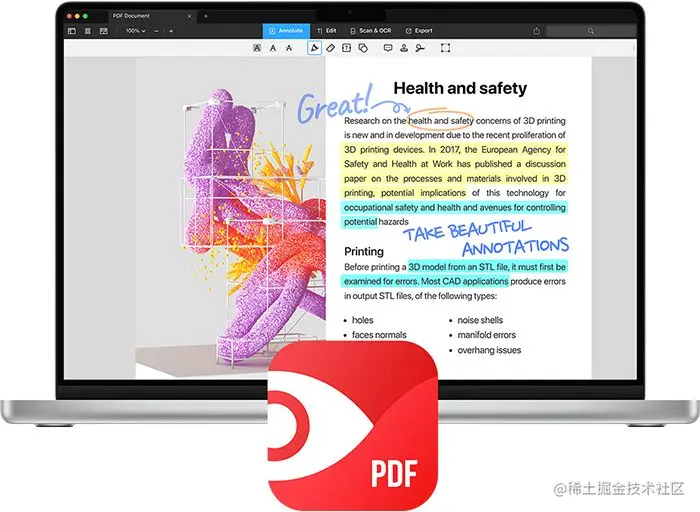Image resolution: width=700 pixels, height=512 pixels.
Task: Go to the Export tab
Action: (419, 31)
